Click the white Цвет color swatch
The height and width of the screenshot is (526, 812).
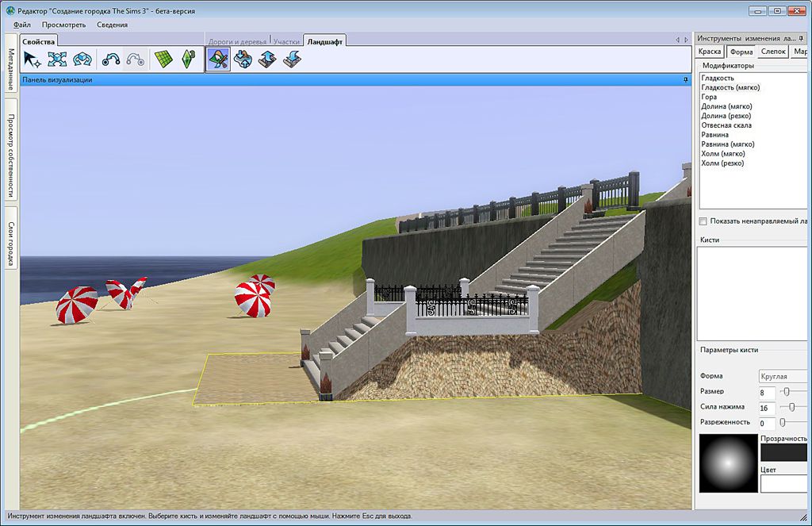click(783, 483)
